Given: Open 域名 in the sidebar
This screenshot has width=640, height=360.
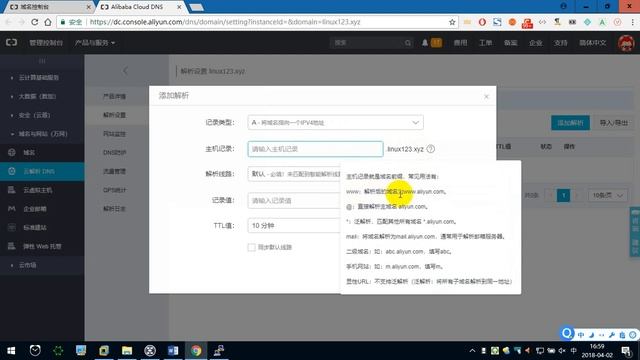Looking at the screenshot, I should [x=29, y=152].
